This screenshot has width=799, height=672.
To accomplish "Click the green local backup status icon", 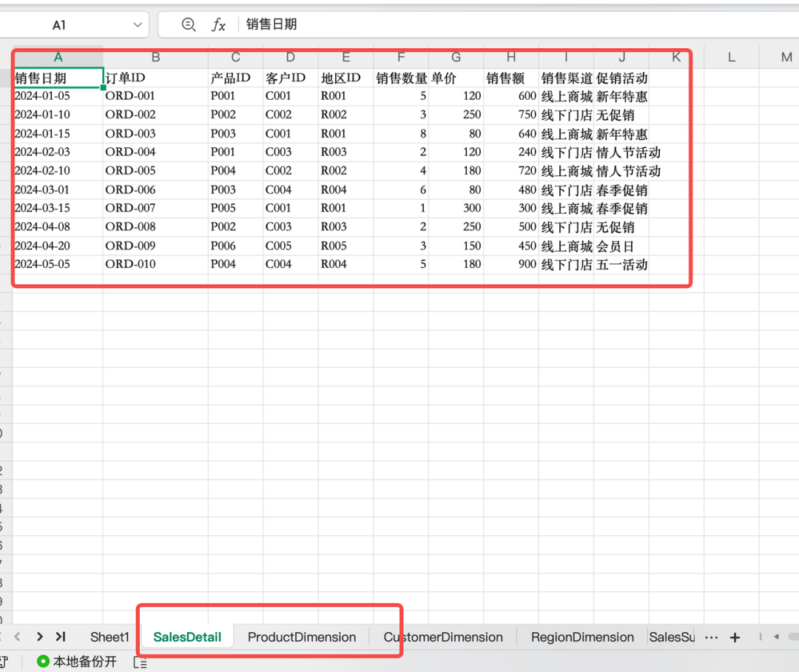I will click(43, 661).
